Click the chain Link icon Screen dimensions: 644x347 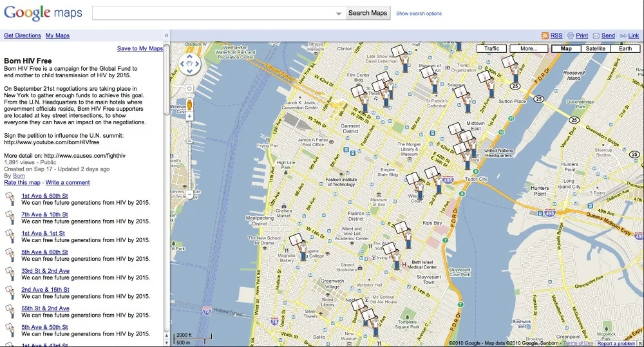coord(623,35)
